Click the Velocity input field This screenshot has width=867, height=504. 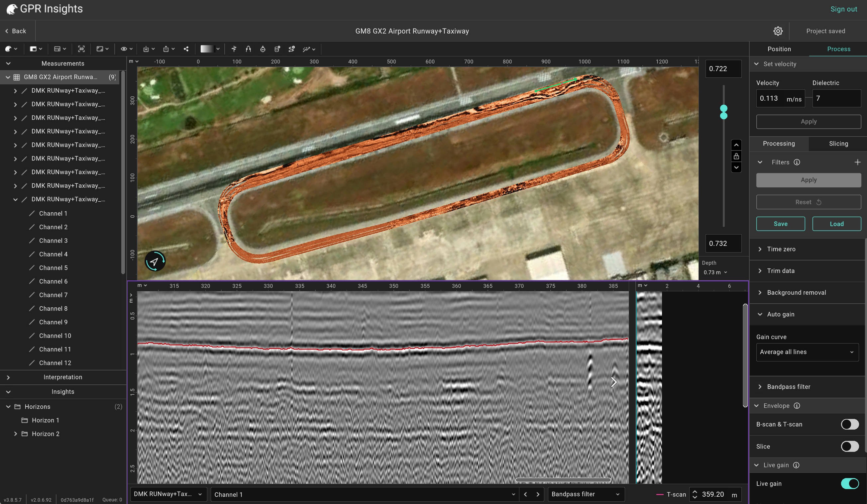[x=780, y=98]
